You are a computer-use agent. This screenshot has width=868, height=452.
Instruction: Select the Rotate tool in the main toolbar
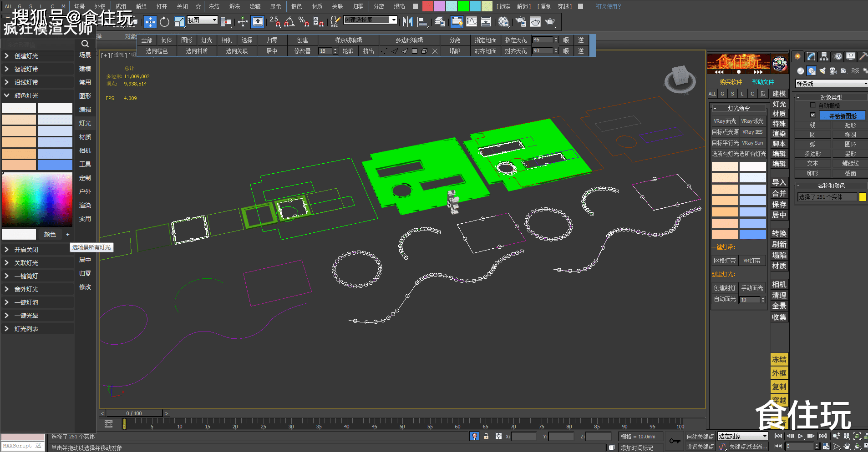[165, 21]
